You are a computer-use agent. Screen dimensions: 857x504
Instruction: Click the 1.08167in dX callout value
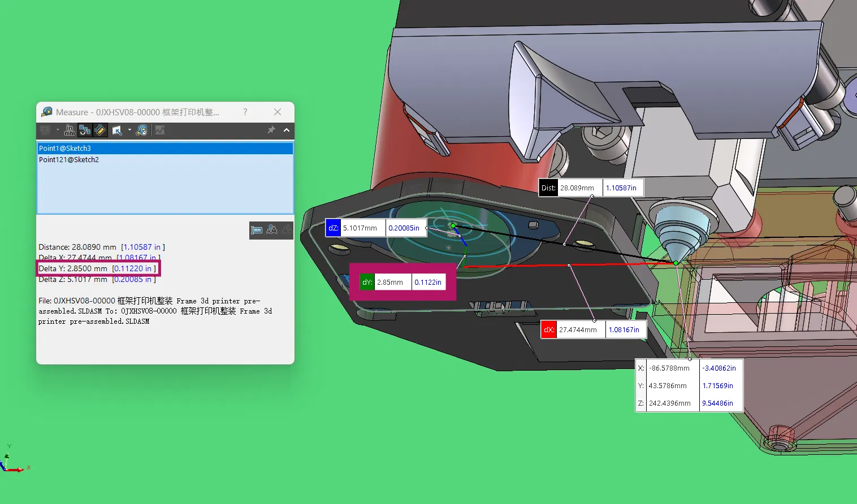[x=624, y=330]
